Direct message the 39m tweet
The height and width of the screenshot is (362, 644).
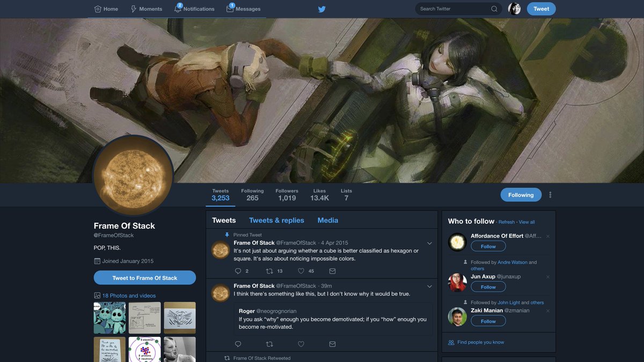(x=332, y=344)
